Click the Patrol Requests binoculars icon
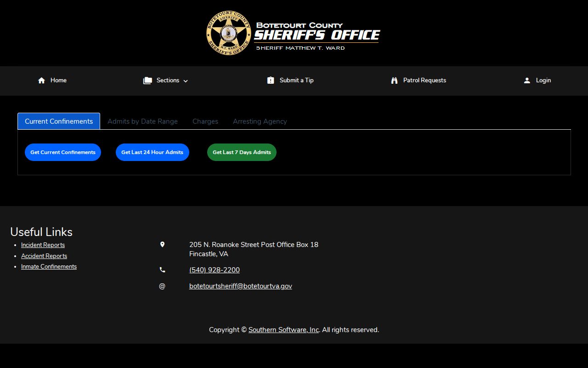 click(x=394, y=80)
